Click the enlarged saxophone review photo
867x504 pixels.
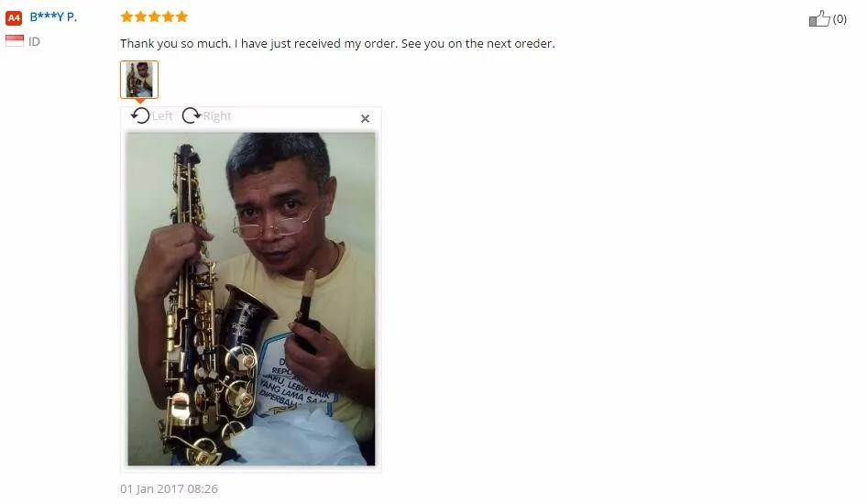(x=252, y=299)
